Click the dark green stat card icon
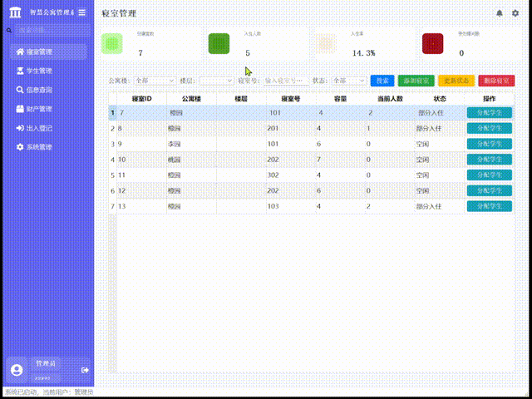The image size is (532, 399). click(x=219, y=43)
